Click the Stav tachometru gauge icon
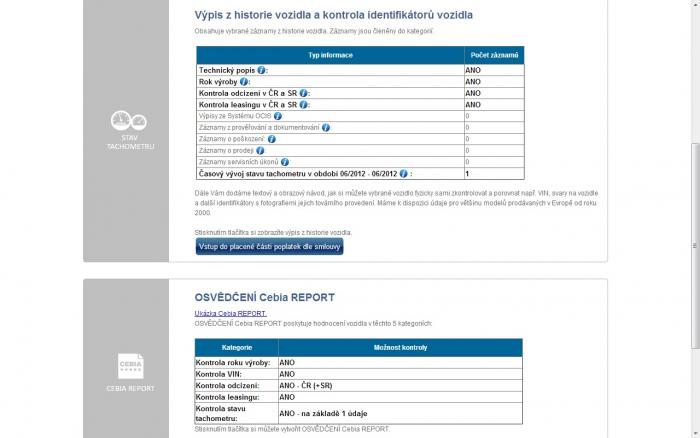Screen dimensions: 700x438 click(x=130, y=124)
